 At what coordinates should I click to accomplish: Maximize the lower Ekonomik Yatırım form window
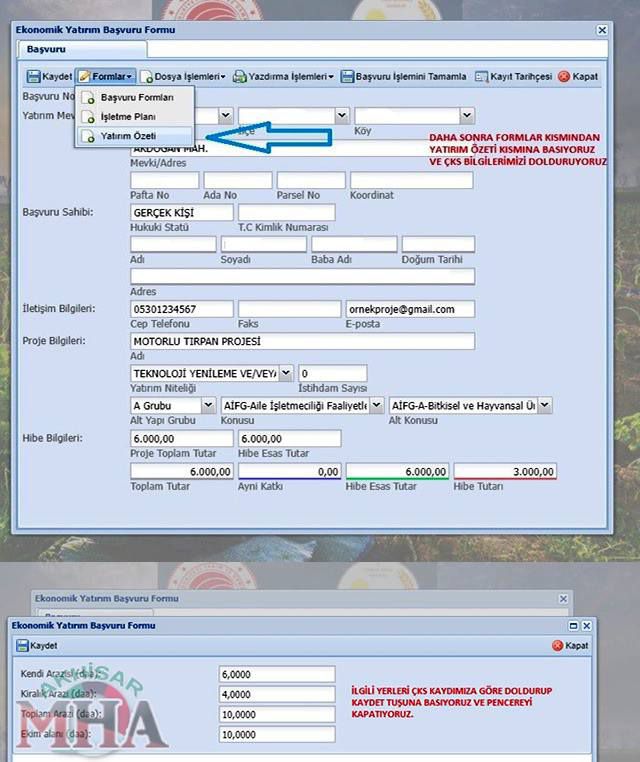573,626
